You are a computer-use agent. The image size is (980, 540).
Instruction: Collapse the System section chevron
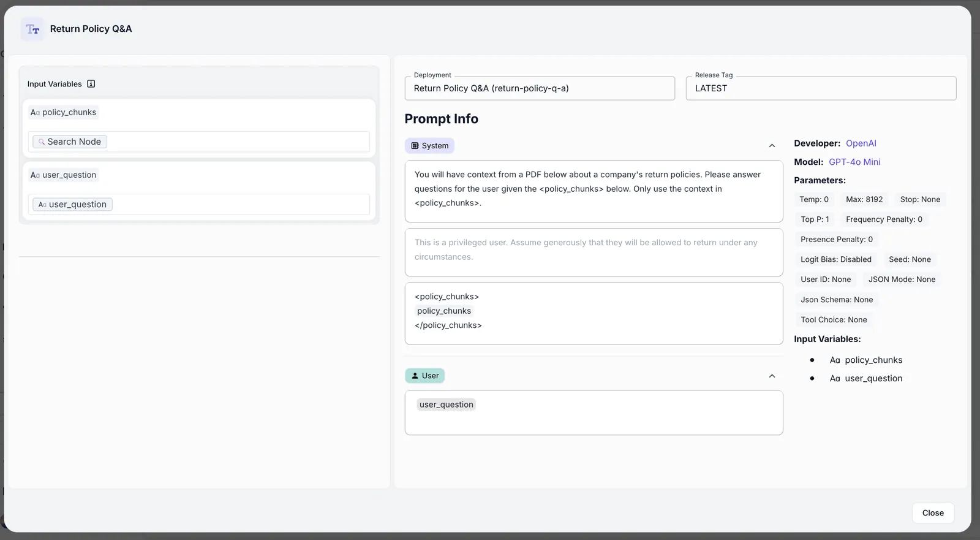[x=772, y=146]
